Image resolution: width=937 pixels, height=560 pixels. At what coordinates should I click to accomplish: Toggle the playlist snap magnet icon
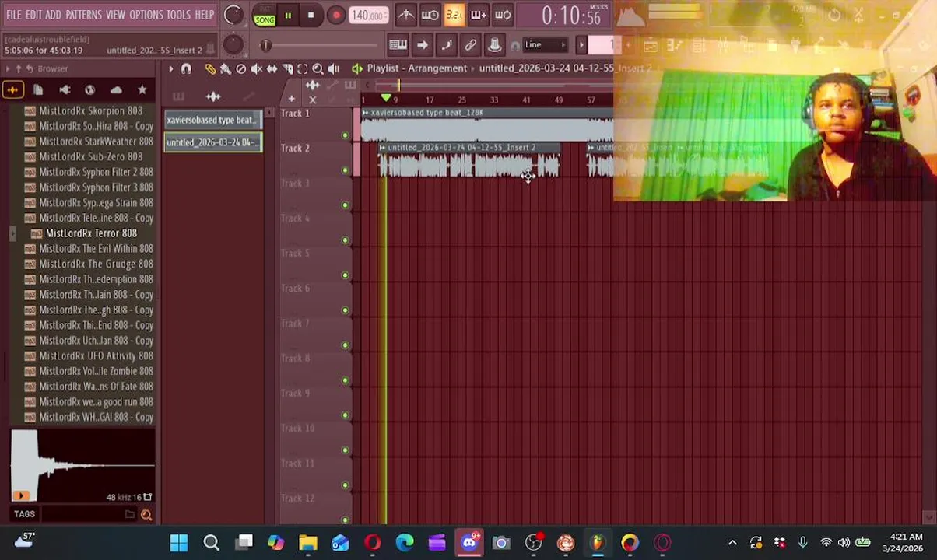coord(186,69)
